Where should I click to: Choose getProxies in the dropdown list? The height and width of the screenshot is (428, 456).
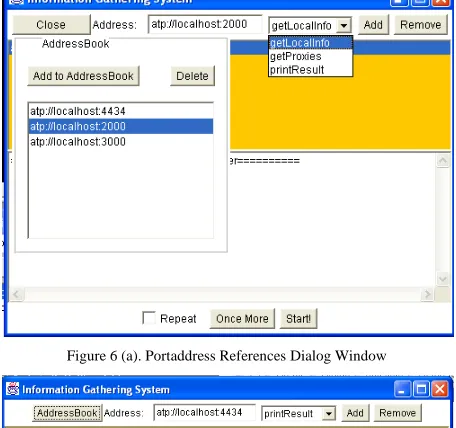pyautogui.click(x=310, y=56)
